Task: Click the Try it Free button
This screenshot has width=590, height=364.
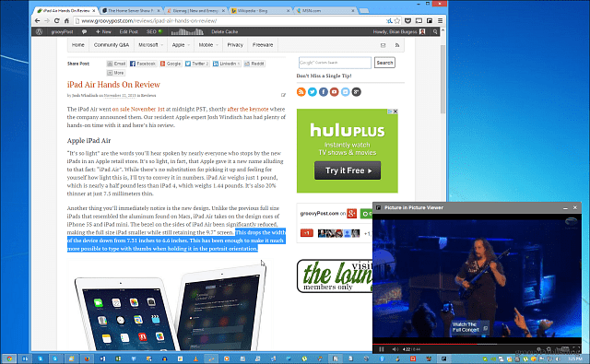Action: 348,170
